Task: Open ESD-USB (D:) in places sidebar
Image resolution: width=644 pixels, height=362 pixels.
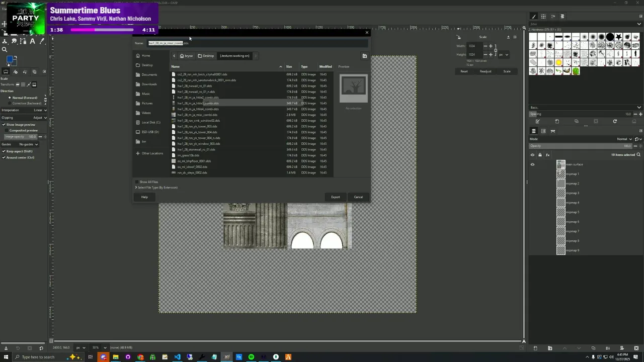Action: 150,132
